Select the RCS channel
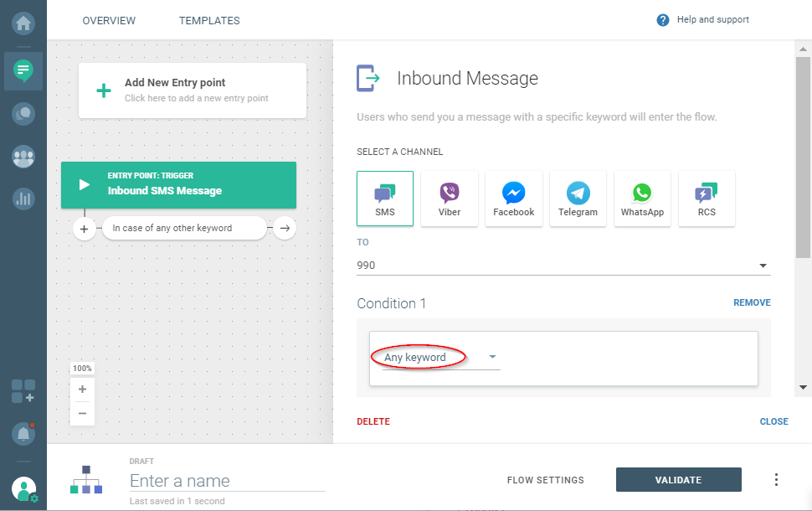This screenshot has width=812, height=511. (x=707, y=199)
